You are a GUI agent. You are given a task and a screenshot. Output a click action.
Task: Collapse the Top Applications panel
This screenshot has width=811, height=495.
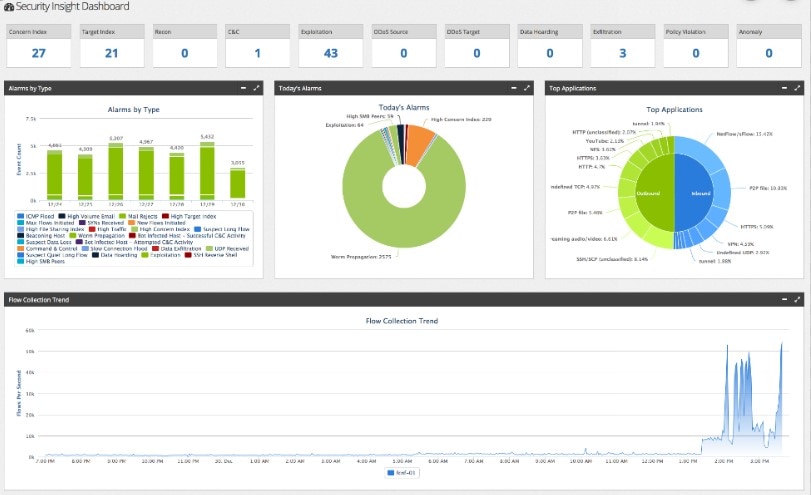784,88
